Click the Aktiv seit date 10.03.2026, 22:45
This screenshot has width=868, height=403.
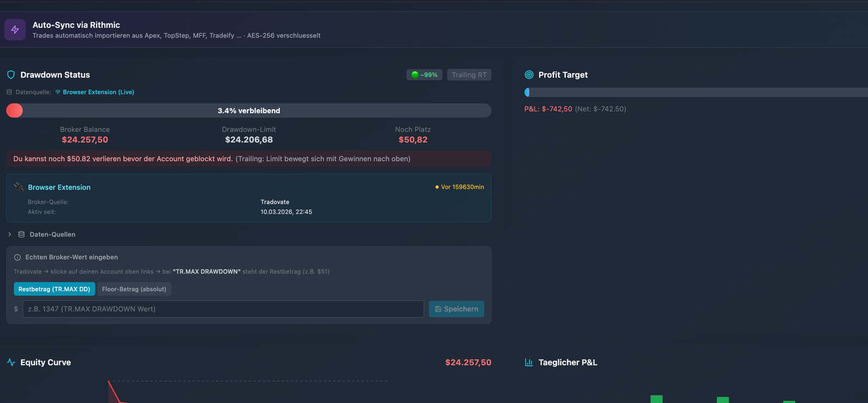286,212
